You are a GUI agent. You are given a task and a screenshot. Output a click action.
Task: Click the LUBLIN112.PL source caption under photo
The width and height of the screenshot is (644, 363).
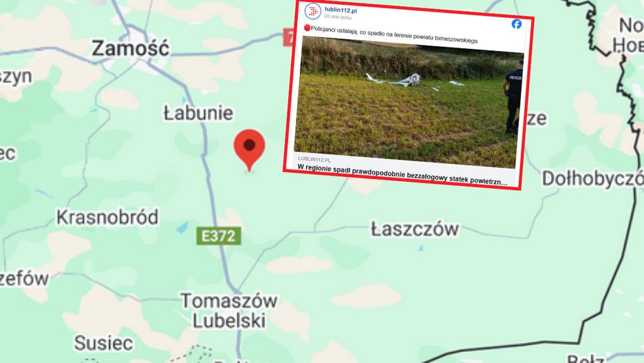coord(314,160)
